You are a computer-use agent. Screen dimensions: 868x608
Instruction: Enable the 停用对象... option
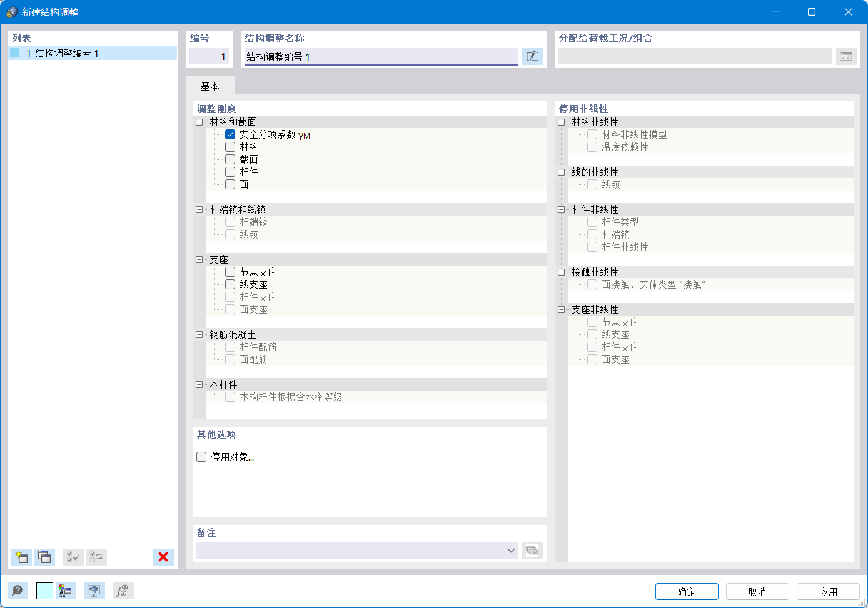click(x=201, y=457)
